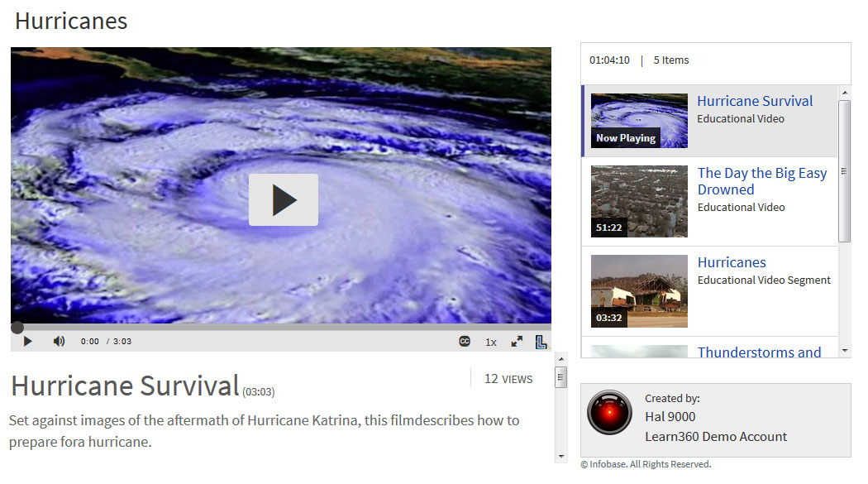Click the flooded city 51:22 thumbnail
This screenshot has width=868, height=484.
(639, 202)
